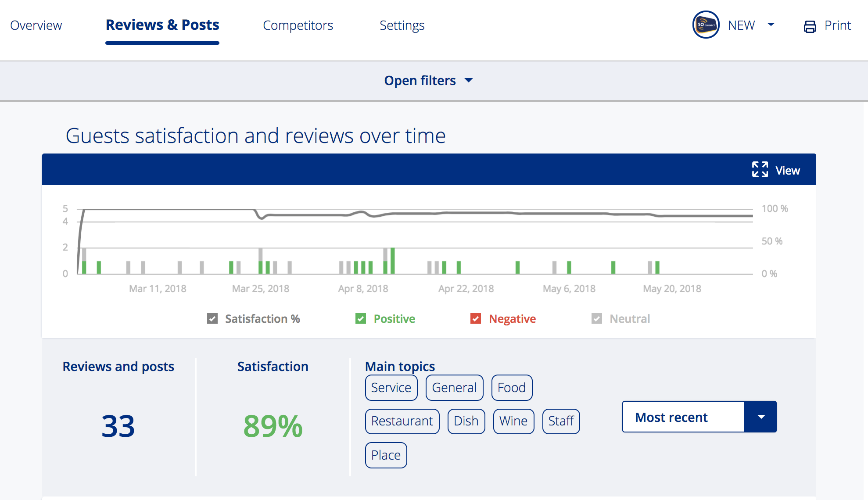The image size is (868, 500).
Task: Open the NEW account dropdown arrow
Action: [771, 25]
